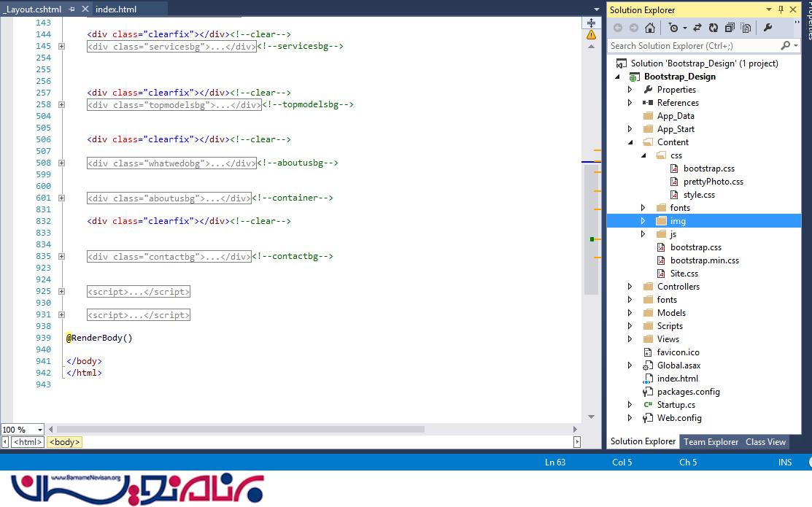Expand the collapsed servicesbg div region

pos(61,46)
